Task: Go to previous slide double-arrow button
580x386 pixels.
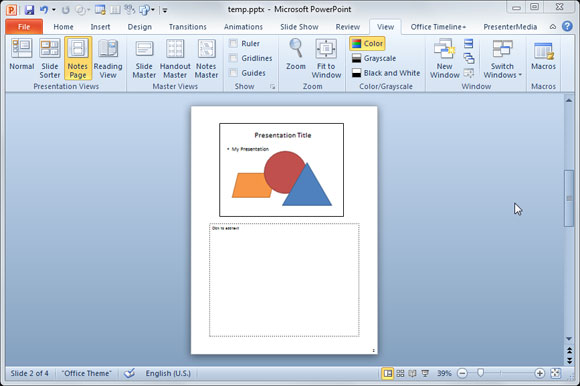Action: click(569, 350)
